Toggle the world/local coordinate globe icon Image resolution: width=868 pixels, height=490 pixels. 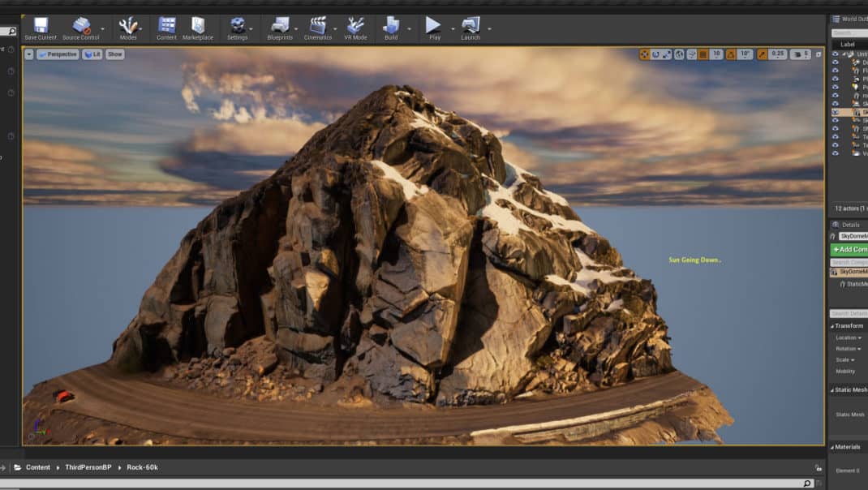(679, 54)
